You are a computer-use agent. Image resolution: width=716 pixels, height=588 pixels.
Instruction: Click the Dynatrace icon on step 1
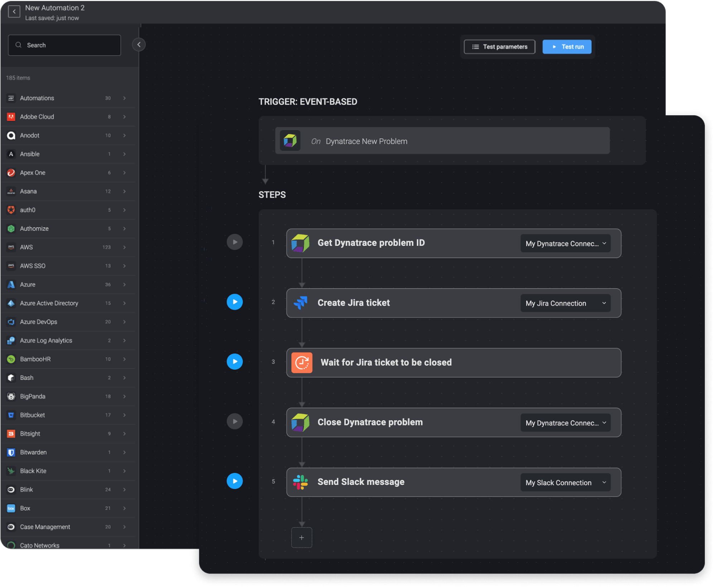301,243
